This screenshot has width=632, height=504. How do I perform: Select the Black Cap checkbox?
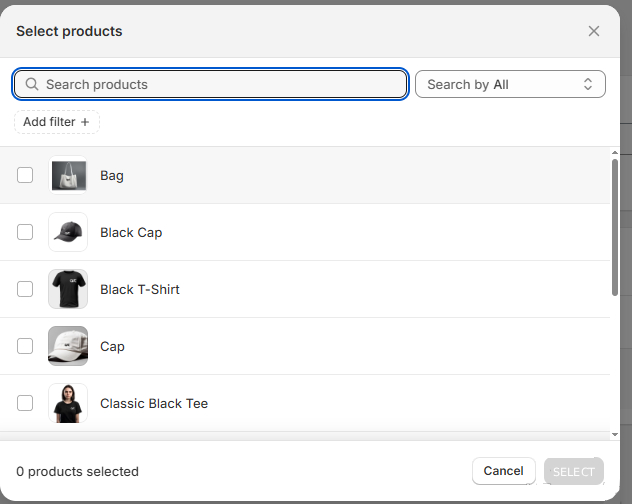25,233
